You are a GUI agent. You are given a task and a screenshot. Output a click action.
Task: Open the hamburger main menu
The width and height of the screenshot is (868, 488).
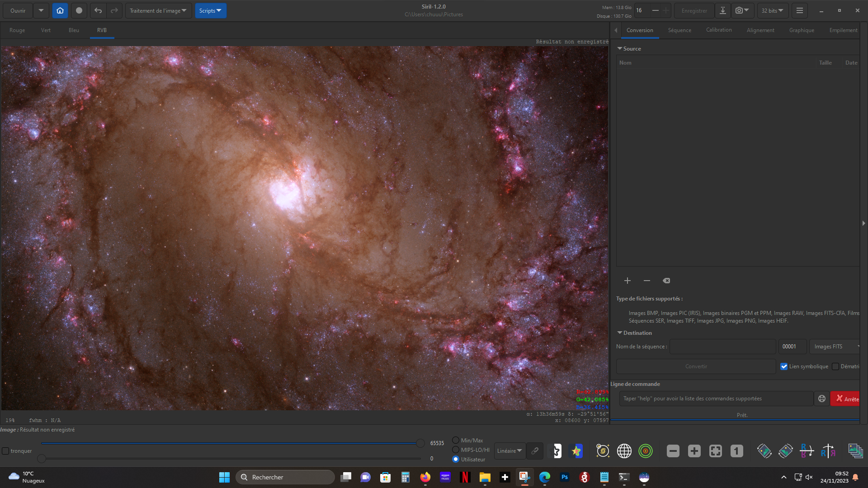click(x=800, y=10)
